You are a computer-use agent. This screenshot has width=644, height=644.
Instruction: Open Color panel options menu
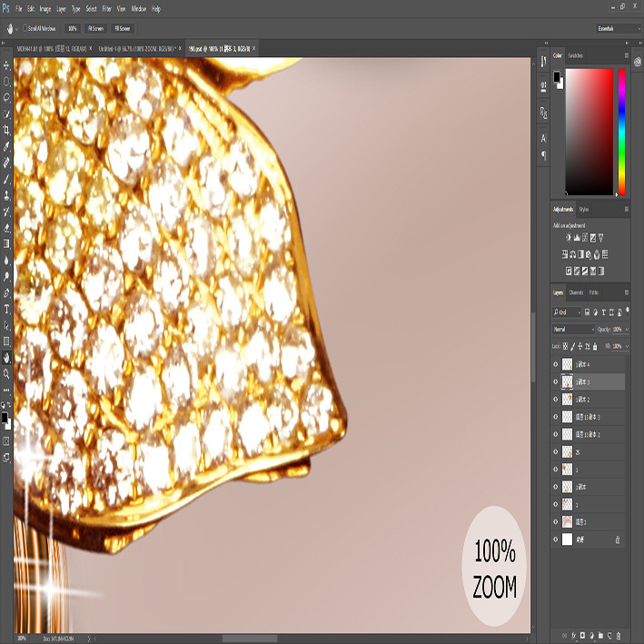tap(627, 55)
